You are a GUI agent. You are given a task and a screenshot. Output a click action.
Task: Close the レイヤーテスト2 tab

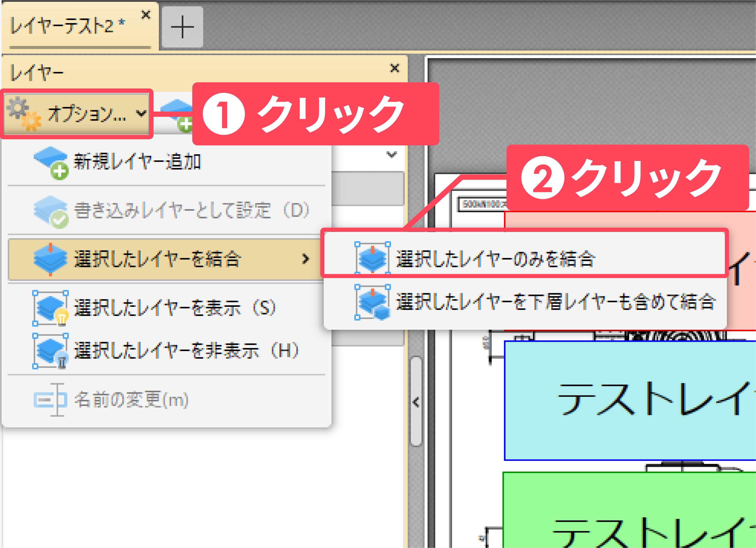click(x=146, y=15)
